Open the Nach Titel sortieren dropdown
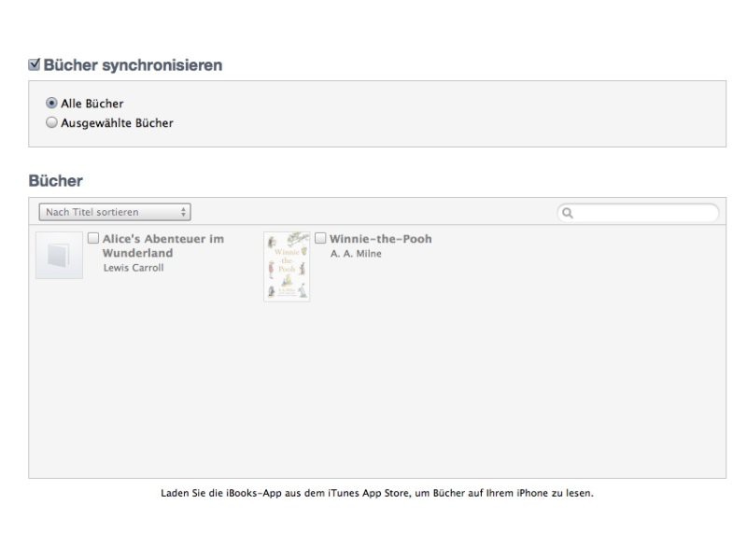Viewport: 747px width, 560px height. click(114, 212)
